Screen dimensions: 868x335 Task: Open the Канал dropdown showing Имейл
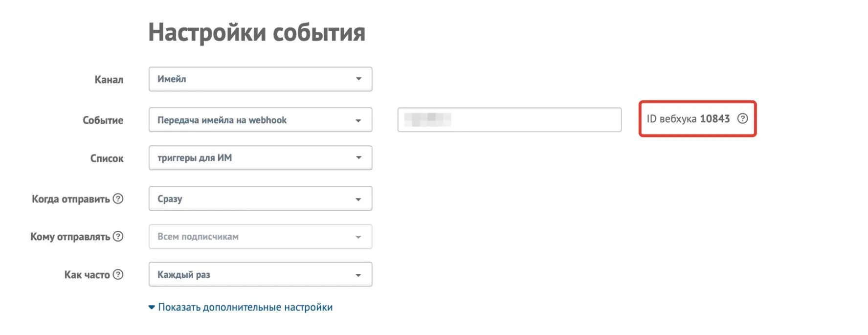(x=260, y=79)
